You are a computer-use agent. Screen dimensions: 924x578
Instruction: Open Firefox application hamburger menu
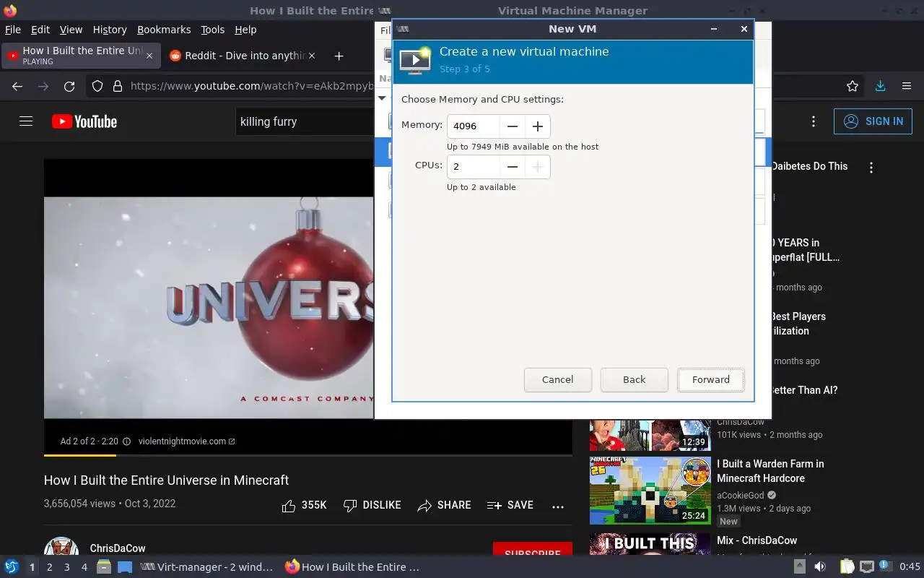907,86
